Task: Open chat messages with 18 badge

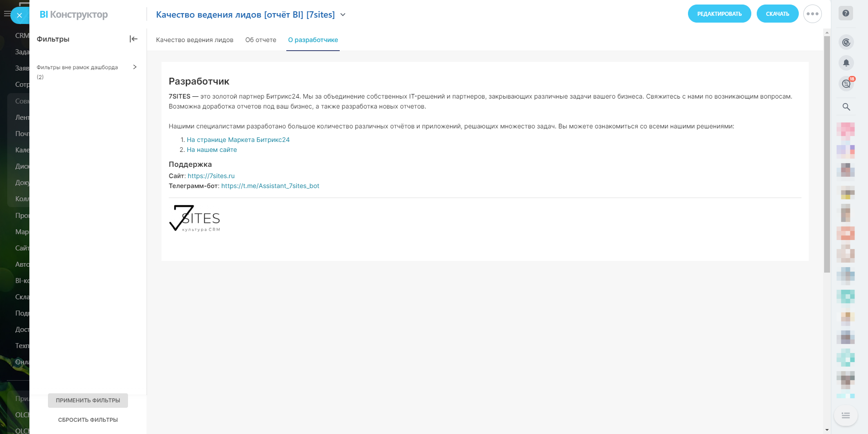Action: point(846,84)
